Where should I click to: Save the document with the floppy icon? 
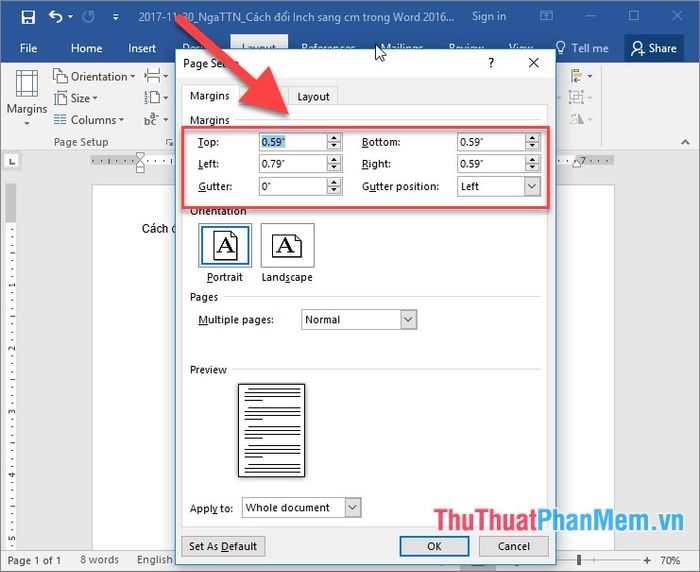coord(28,17)
